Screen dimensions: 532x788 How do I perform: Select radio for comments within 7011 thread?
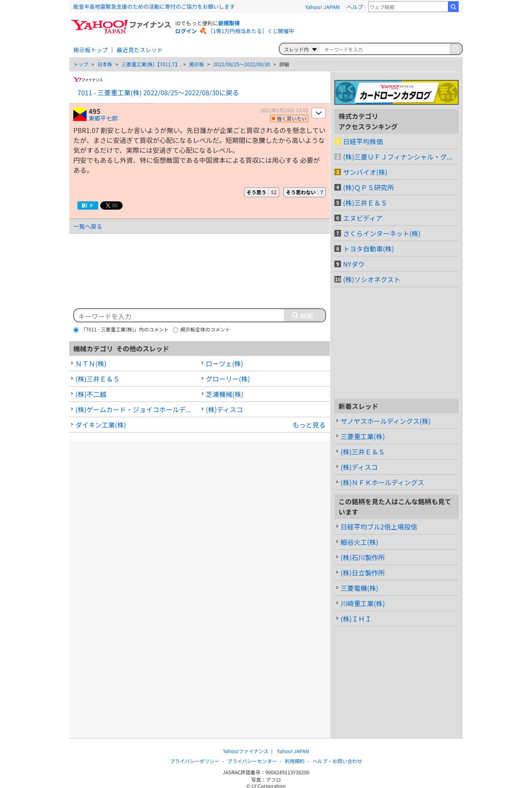[x=76, y=330]
